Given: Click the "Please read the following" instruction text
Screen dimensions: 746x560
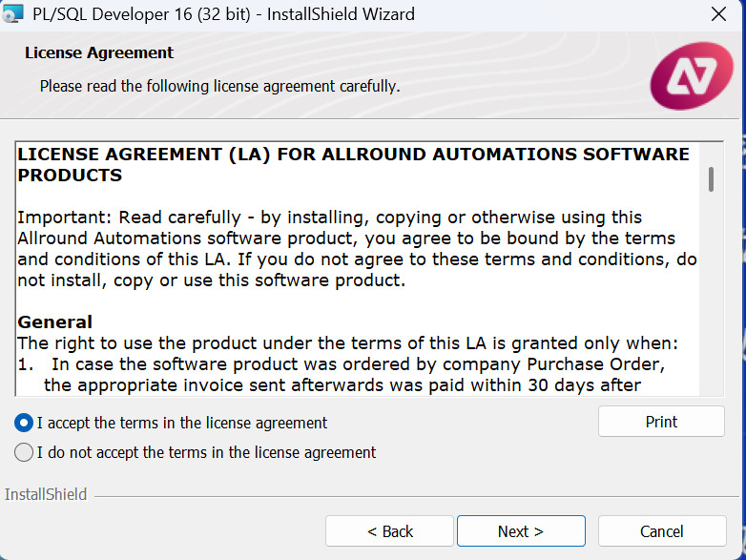Looking at the screenshot, I should click(x=219, y=86).
